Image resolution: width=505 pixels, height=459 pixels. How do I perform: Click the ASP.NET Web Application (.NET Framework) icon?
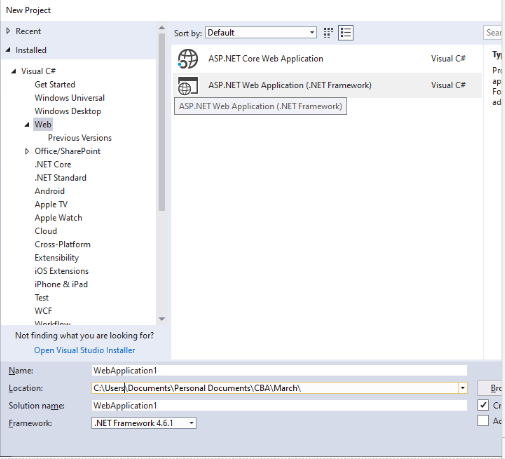click(x=188, y=85)
